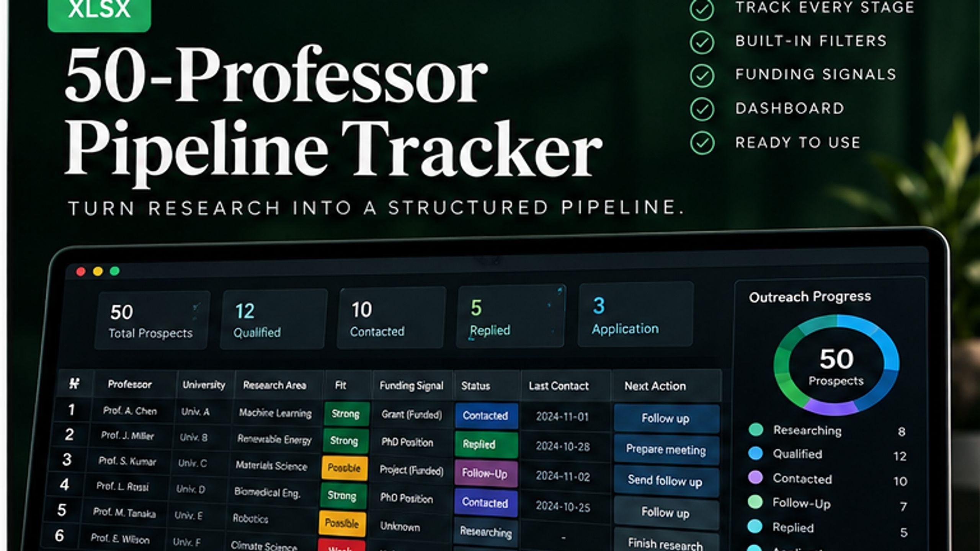Click the Possible fit badge for Prof. S. Kumar
The width and height of the screenshot is (980, 551).
tap(344, 468)
